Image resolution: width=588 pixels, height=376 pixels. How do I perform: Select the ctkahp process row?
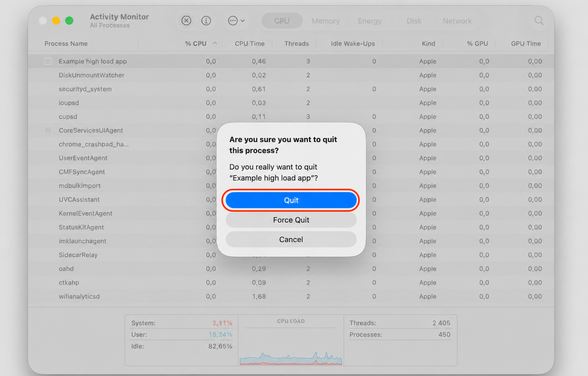click(291, 283)
